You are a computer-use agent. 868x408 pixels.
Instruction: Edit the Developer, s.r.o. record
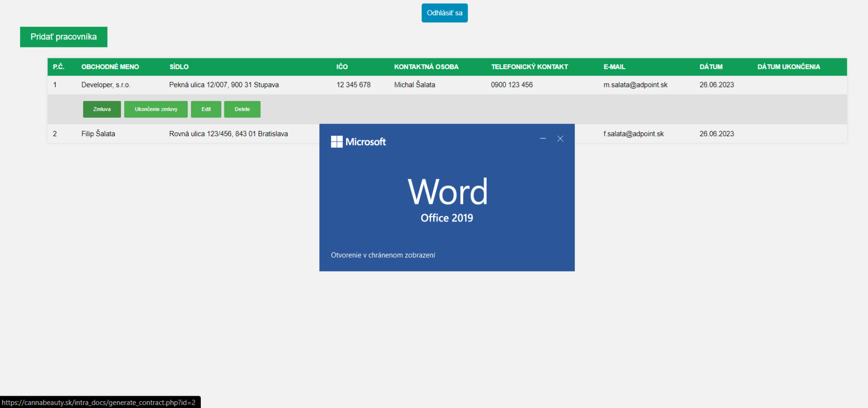(x=206, y=109)
